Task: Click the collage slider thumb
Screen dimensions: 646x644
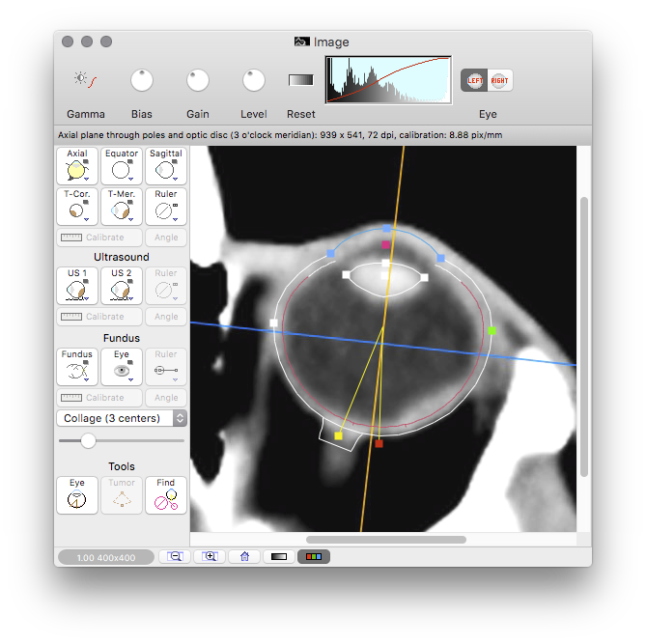Action: click(x=88, y=440)
